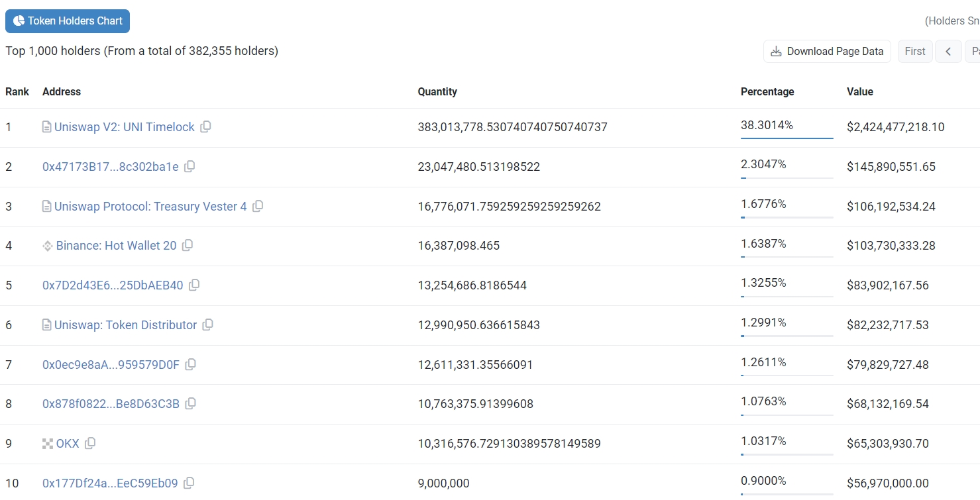The image size is (980, 500).
Task: Open holder 0x878f0822...Be8D63C3B
Action: (111, 403)
